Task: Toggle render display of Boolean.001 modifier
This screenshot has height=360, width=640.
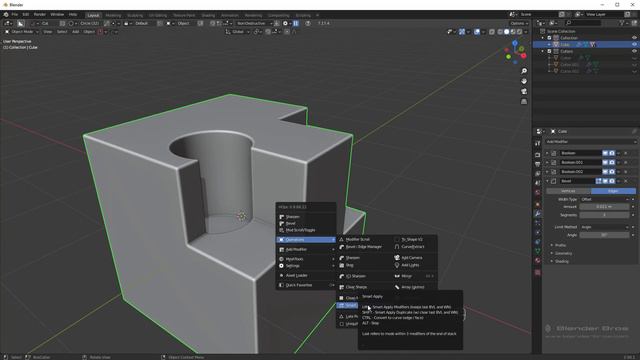Action: 612,162
